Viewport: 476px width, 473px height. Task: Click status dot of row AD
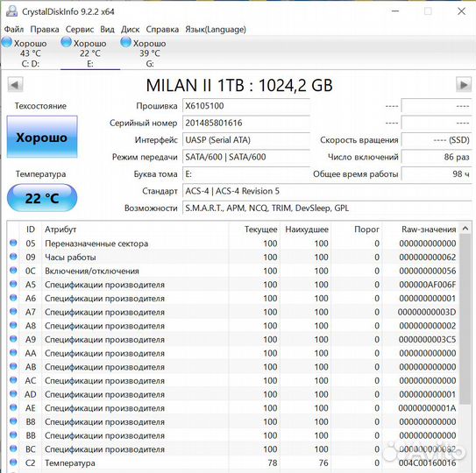point(13,393)
